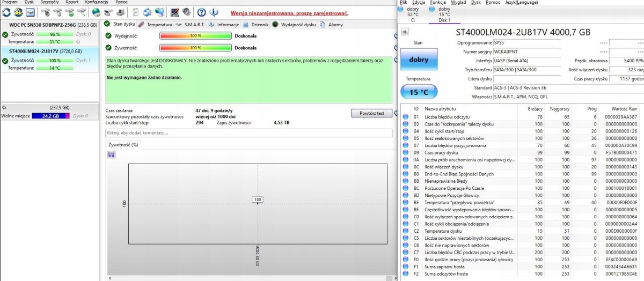Click the free-space usage bar for drive C:
The image size is (644, 281).
coord(50,116)
